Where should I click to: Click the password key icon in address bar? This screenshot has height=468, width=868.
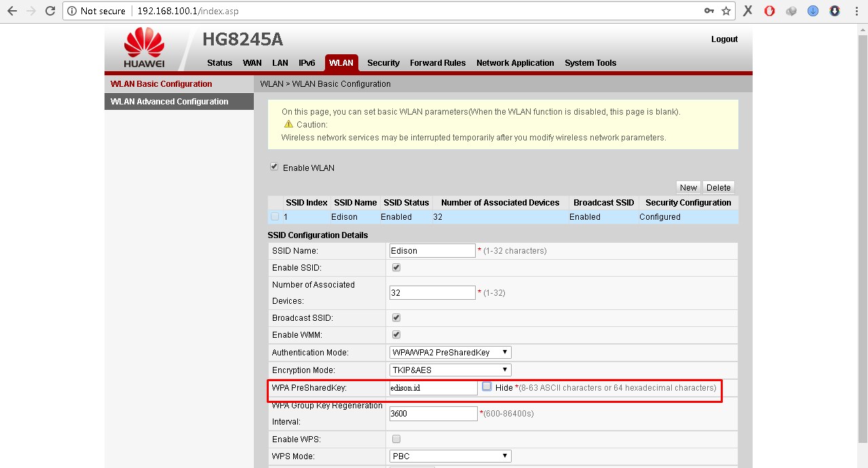710,11
